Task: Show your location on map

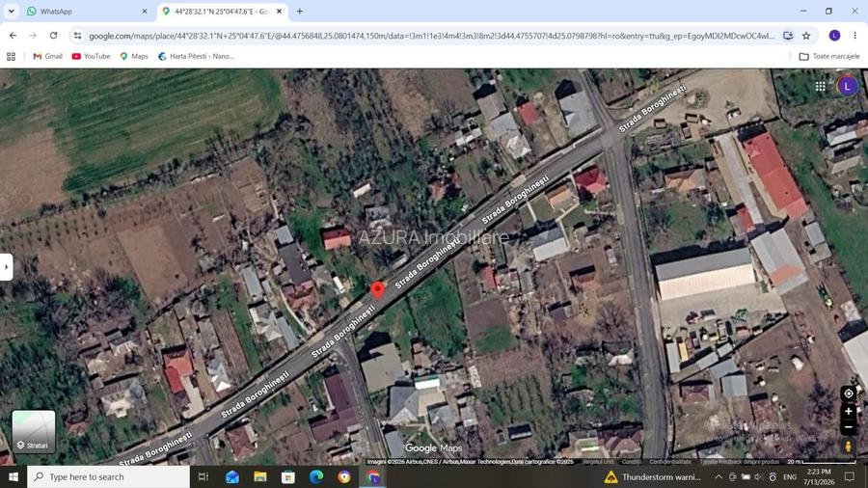Action: pos(848,393)
